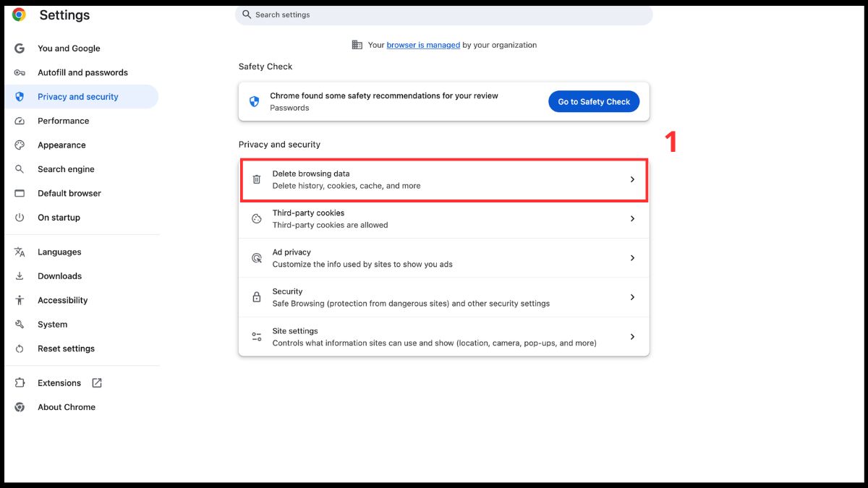
Task: Click the power icon for On startup
Action: (20, 218)
